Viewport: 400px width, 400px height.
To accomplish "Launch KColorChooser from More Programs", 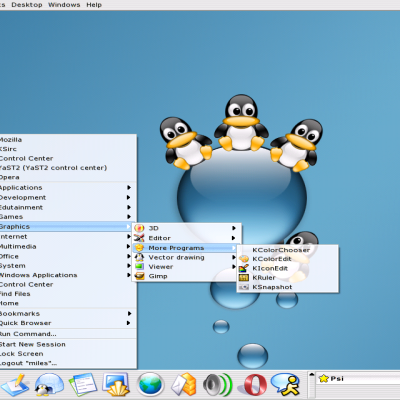I will tap(288, 250).
